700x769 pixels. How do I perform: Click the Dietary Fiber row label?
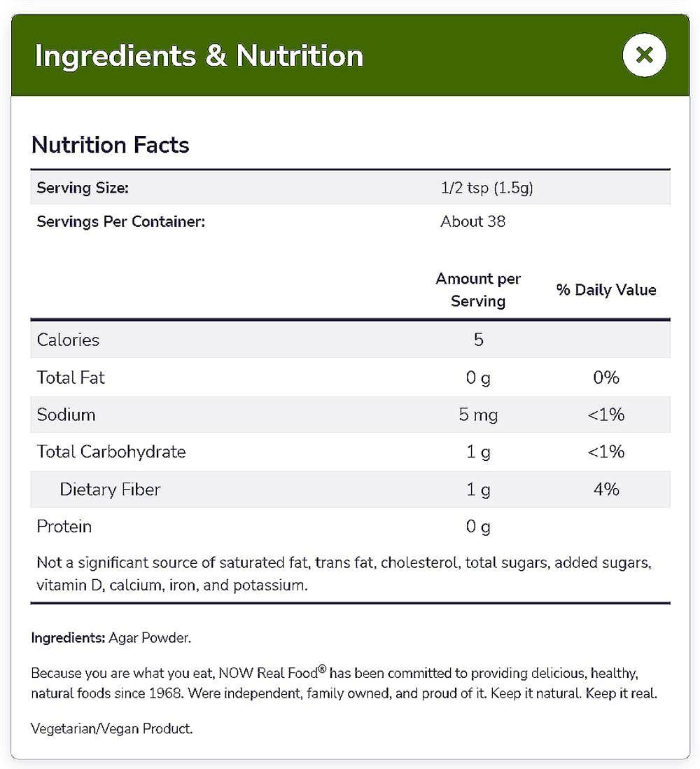[110, 489]
